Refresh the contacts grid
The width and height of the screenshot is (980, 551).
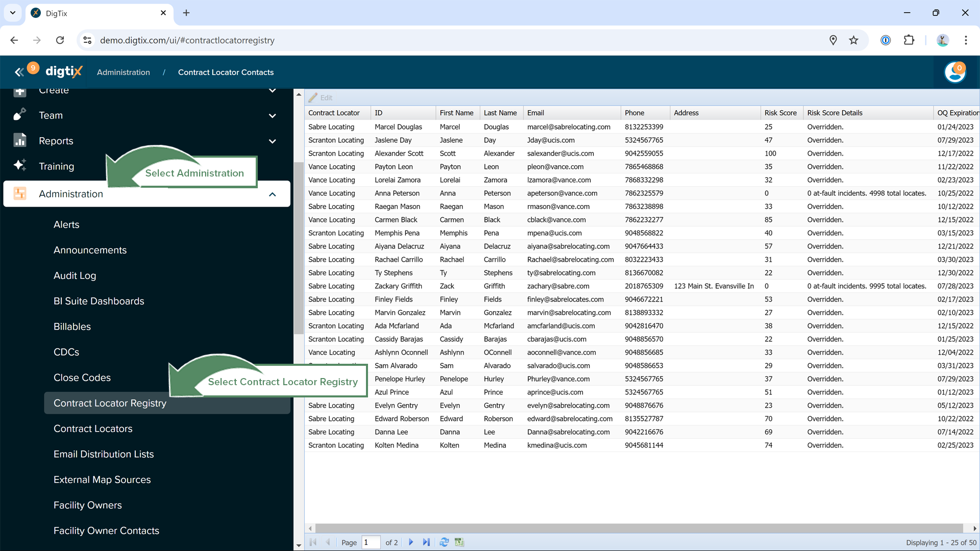click(x=444, y=542)
